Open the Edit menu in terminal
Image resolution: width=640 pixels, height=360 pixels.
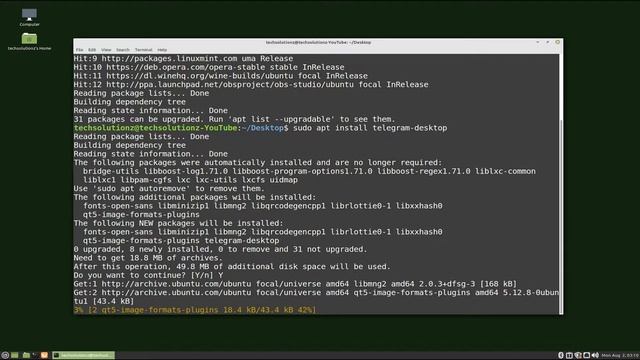[x=92, y=50]
